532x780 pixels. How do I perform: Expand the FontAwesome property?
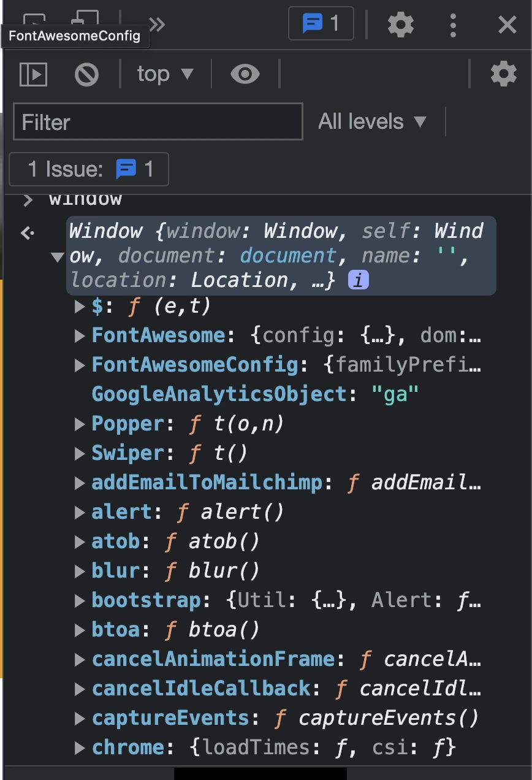[80, 335]
